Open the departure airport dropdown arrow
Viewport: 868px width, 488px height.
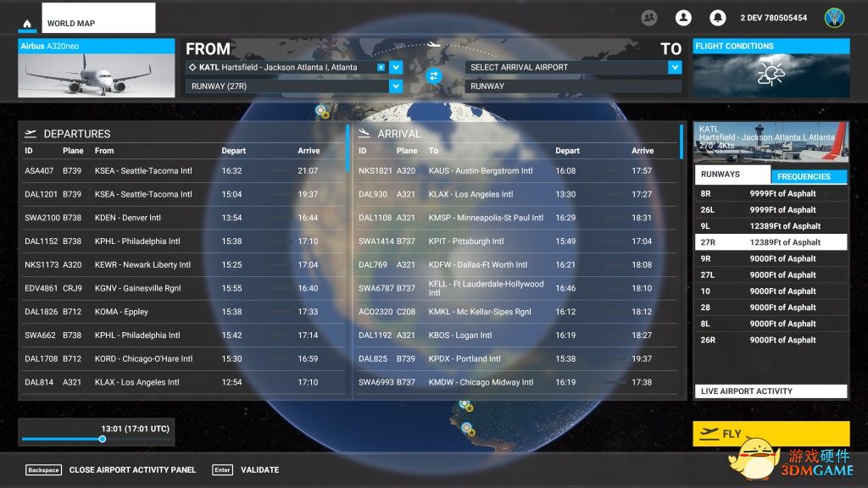pos(395,68)
